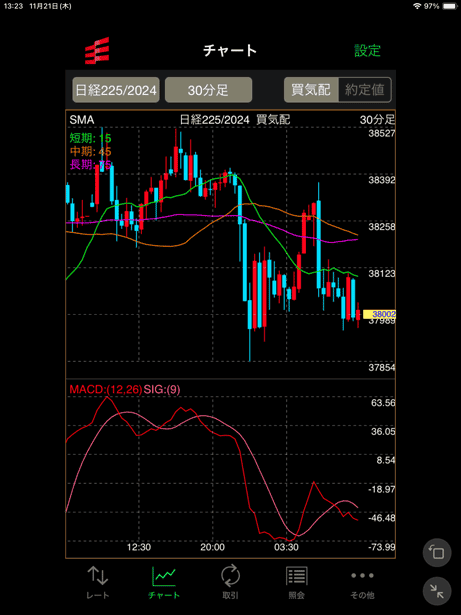
Task: Open the 照会 inquiry list icon
Action: pyautogui.click(x=297, y=576)
